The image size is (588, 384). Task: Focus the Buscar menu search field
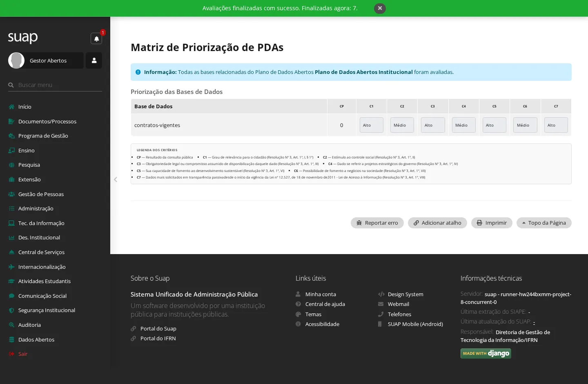55,85
